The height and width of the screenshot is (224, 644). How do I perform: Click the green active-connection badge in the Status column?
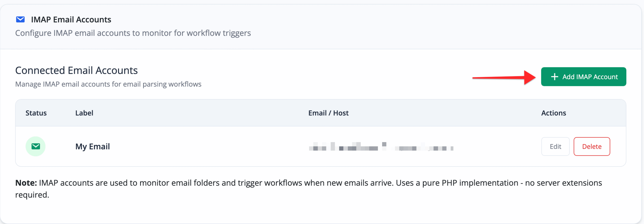(x=35, y=146)
